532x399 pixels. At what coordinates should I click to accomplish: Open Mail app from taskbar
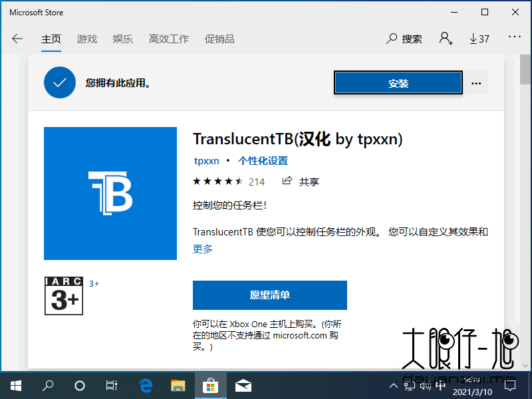tap(243, 386)
